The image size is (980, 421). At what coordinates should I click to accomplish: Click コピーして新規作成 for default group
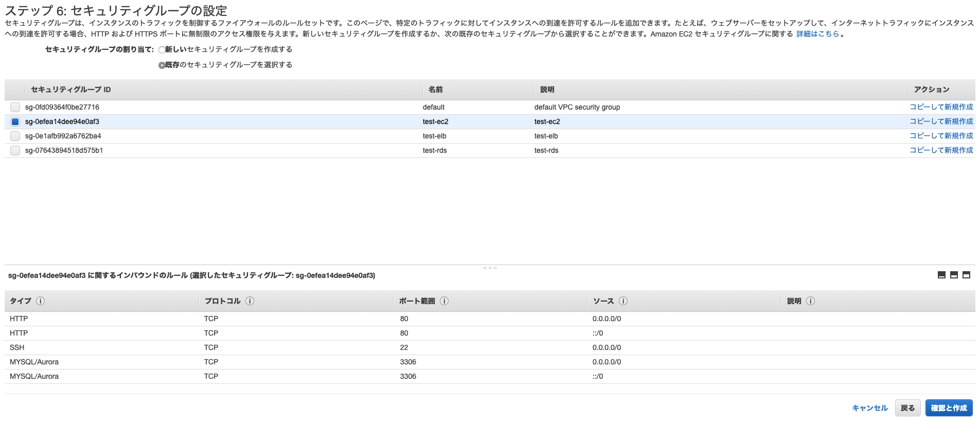click(941, 107)
